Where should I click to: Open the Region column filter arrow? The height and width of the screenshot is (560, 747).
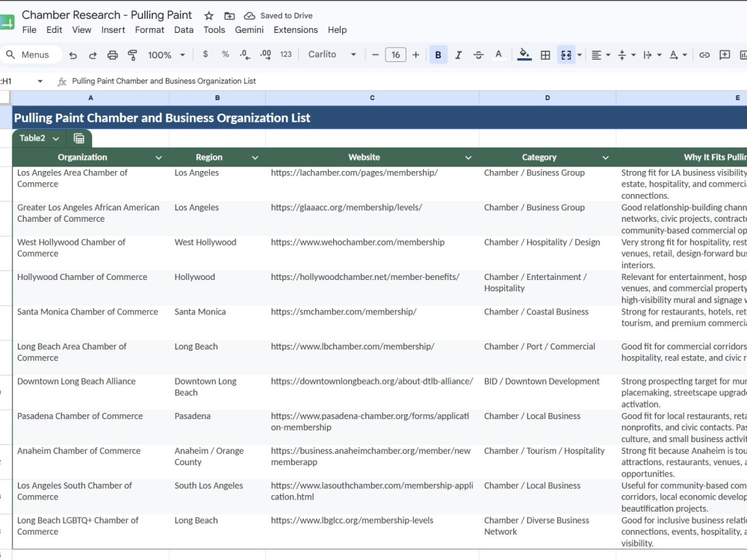(x=255, y=158)
